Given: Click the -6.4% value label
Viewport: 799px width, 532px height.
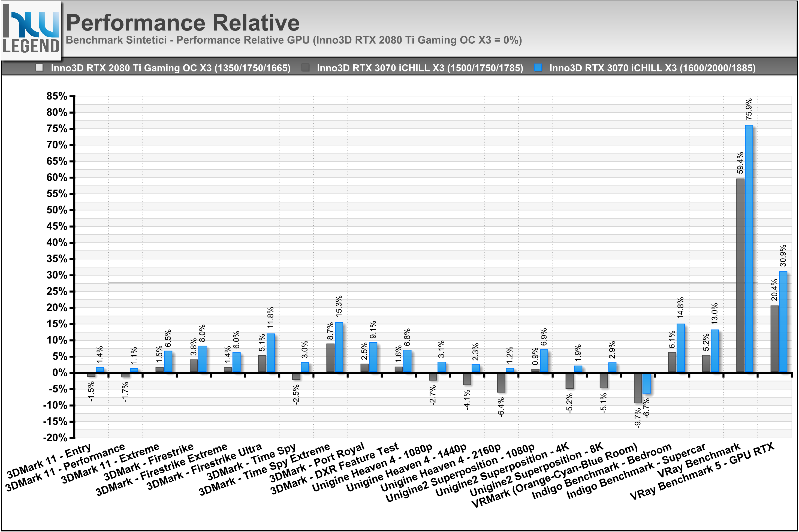Looking at the screenshot, I should pos(501,407).
